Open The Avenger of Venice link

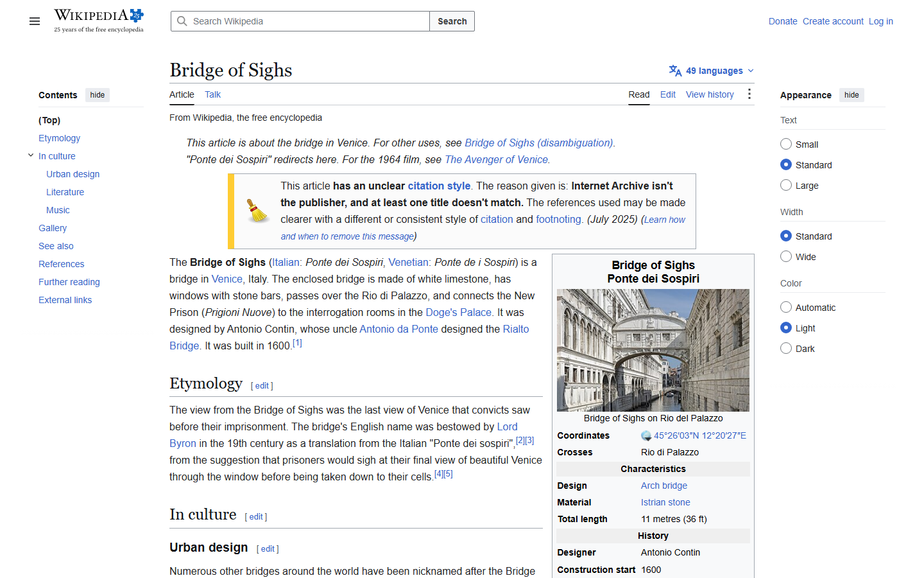pos(497,159)
